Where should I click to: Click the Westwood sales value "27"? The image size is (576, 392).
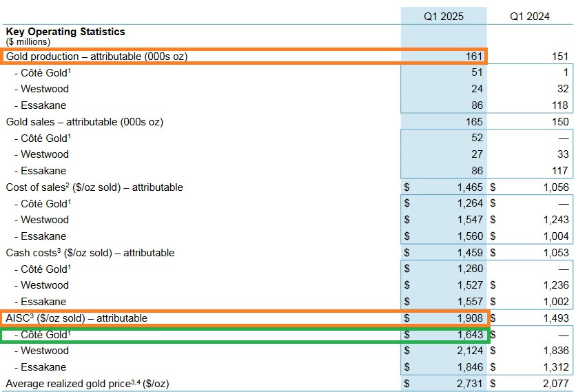point(477,154)
